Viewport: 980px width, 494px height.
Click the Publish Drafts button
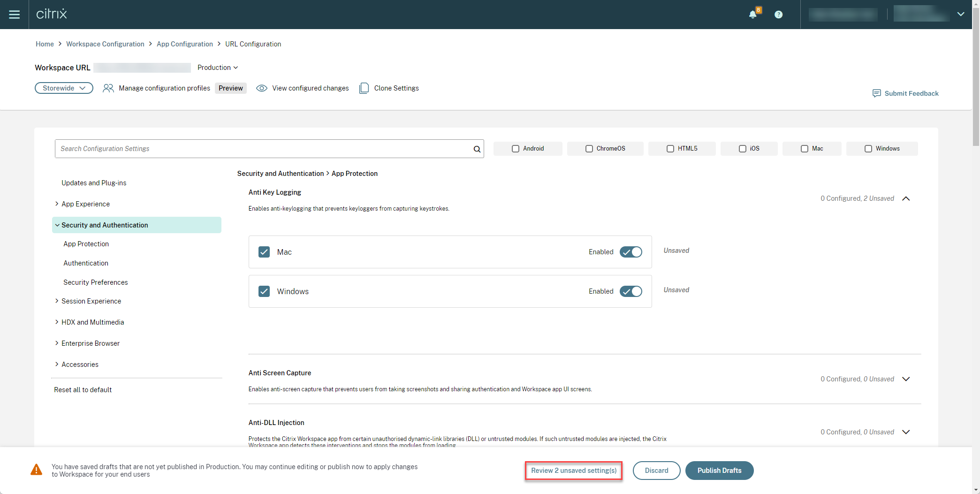[x=719, y=470]
